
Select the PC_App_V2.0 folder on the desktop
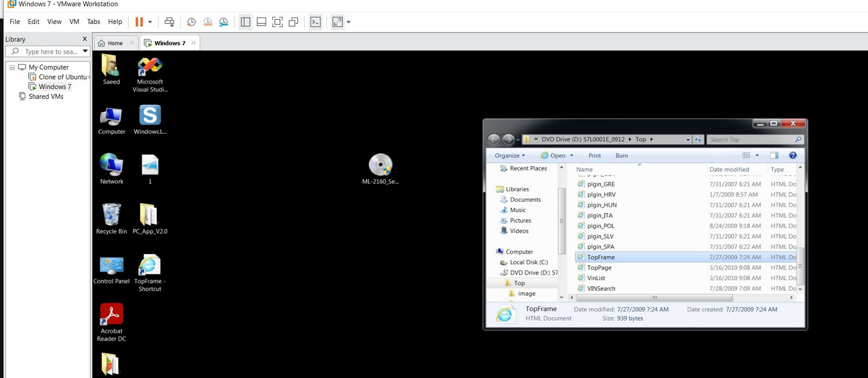coord(150,219)
